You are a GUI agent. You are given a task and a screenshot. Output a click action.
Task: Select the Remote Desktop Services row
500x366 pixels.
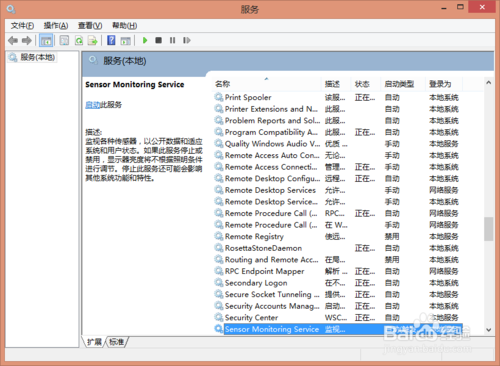[337, 190]
